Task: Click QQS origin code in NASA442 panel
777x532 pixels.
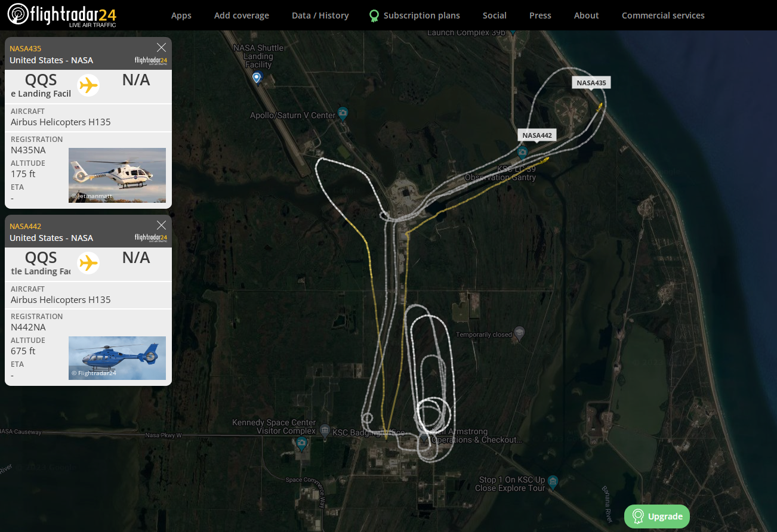Action: (x=41, y=258)
